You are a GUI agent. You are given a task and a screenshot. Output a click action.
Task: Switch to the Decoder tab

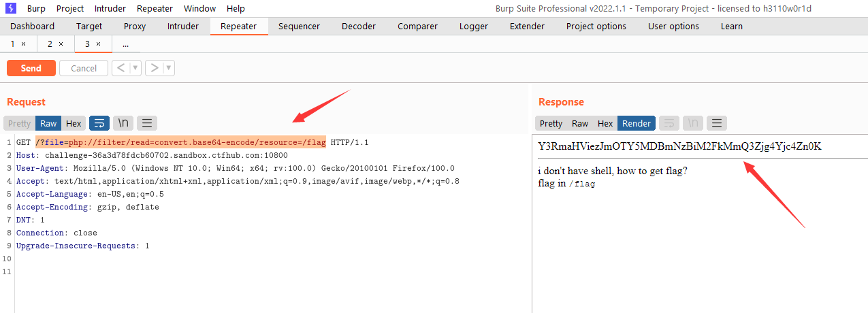pos(359,27)
